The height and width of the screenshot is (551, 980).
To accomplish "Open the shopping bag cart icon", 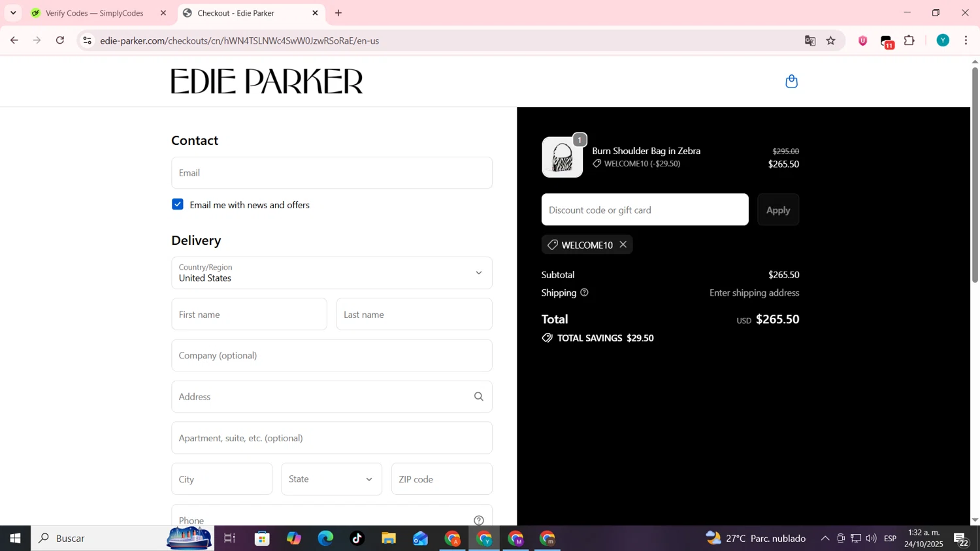I will click(791, 82).
